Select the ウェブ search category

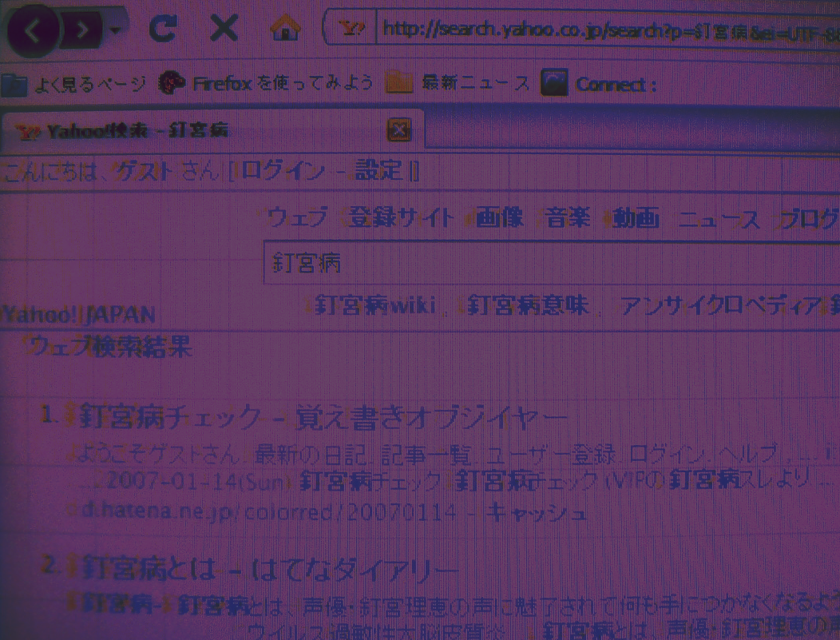point(298,218)
